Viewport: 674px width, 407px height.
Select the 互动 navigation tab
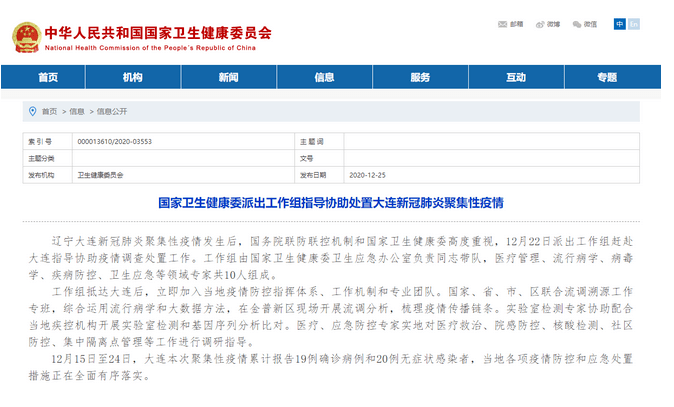pos(516,78)
